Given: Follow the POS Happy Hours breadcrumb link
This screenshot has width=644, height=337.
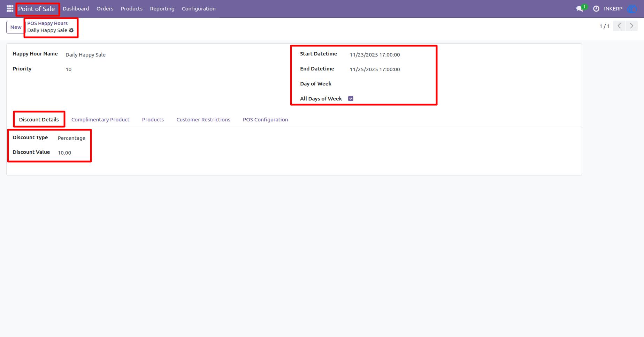Looking at the screenshot, I should pyautogui.click(x=47, y=23).
